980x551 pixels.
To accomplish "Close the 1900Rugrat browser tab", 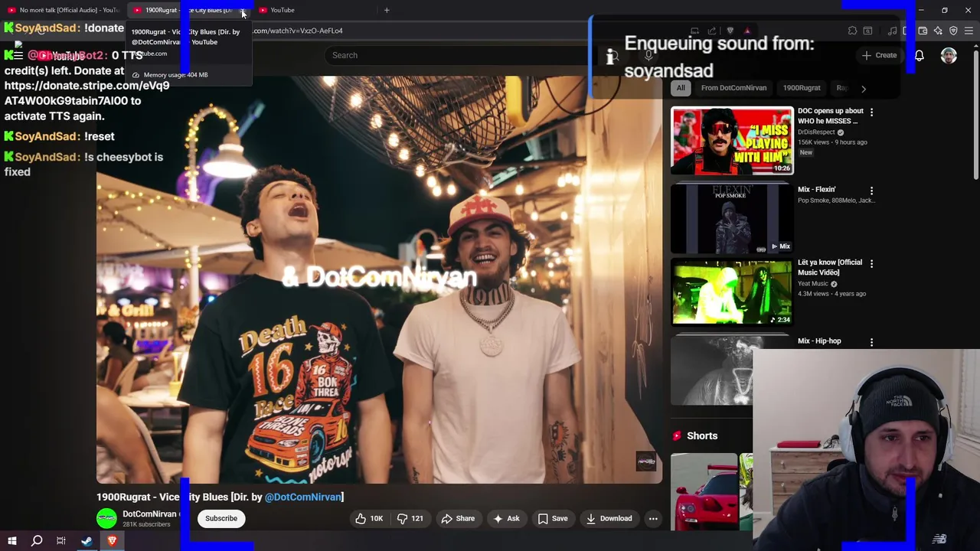I will [243, 11].
